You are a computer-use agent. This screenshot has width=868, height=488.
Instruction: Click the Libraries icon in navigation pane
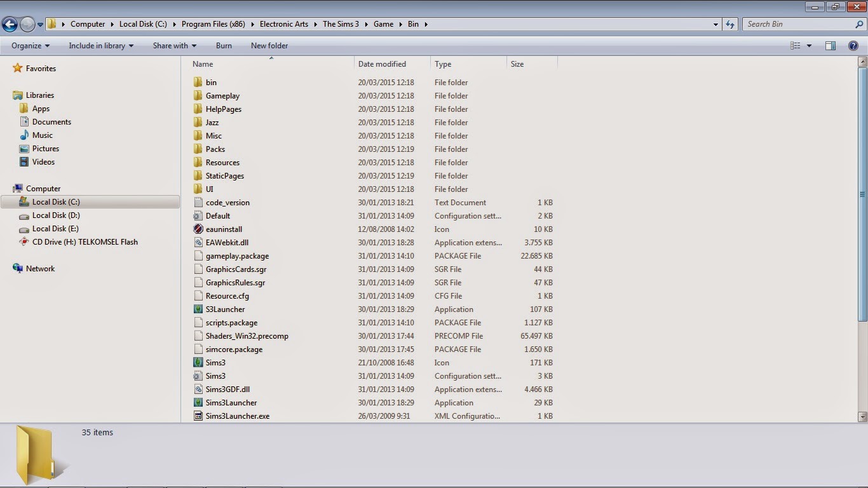[18, 95]
